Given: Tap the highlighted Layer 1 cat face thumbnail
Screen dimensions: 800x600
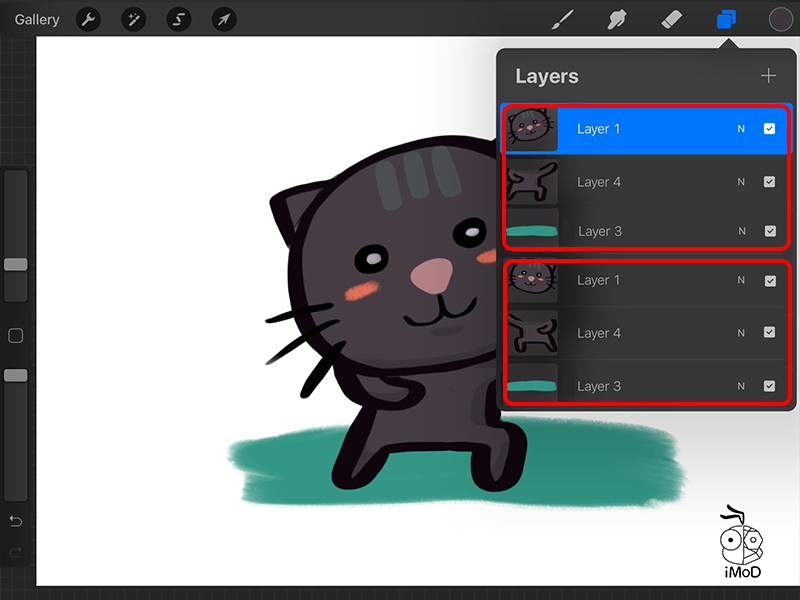Looking at the screenshot, I should tap(532, 128).
